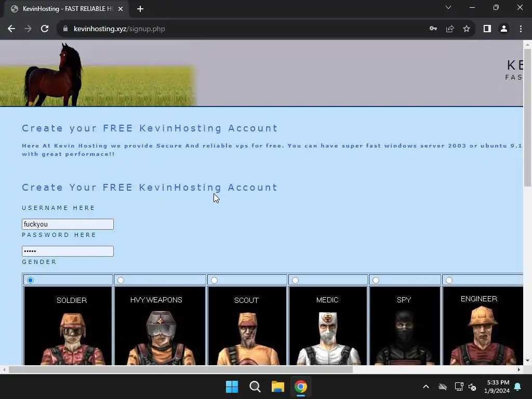Click the browser forward arrow
This screenshot has width=532, height=399.
click(x=28, y=29)
